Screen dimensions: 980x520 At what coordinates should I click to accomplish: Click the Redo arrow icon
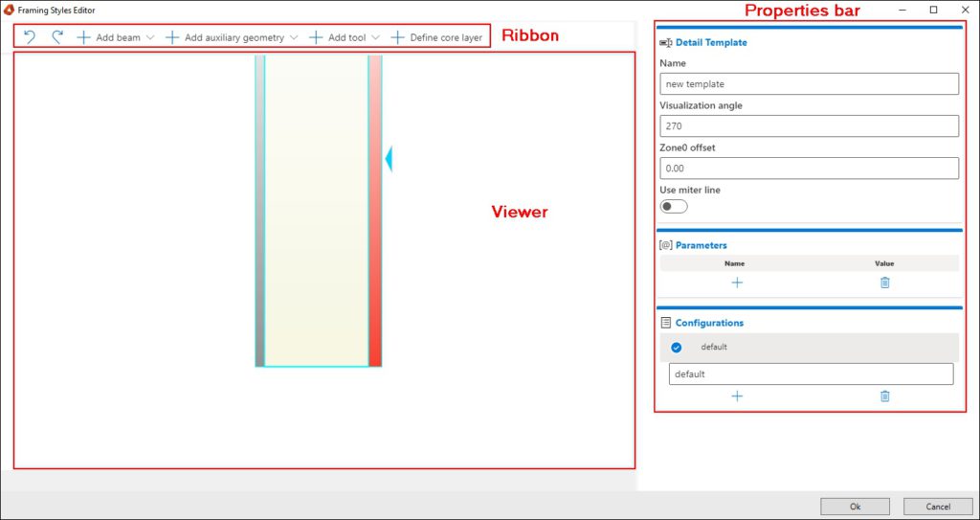tap(56, 37)
